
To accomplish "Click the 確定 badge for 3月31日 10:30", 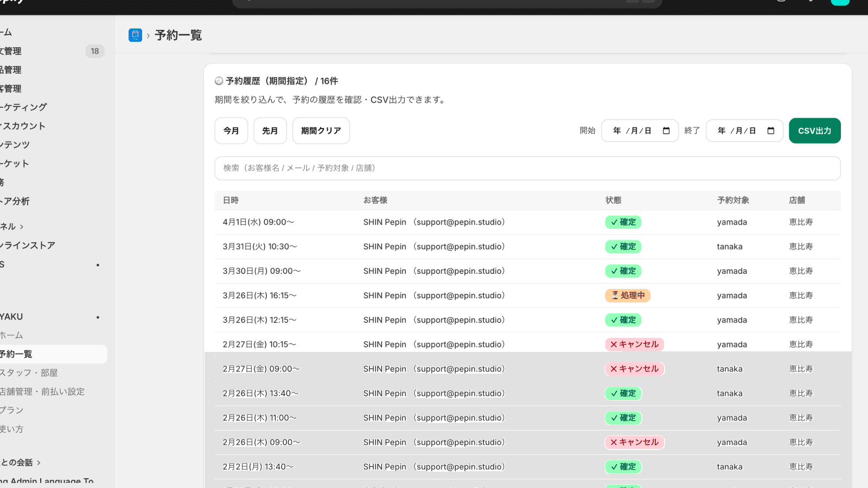I will (623, 247).
